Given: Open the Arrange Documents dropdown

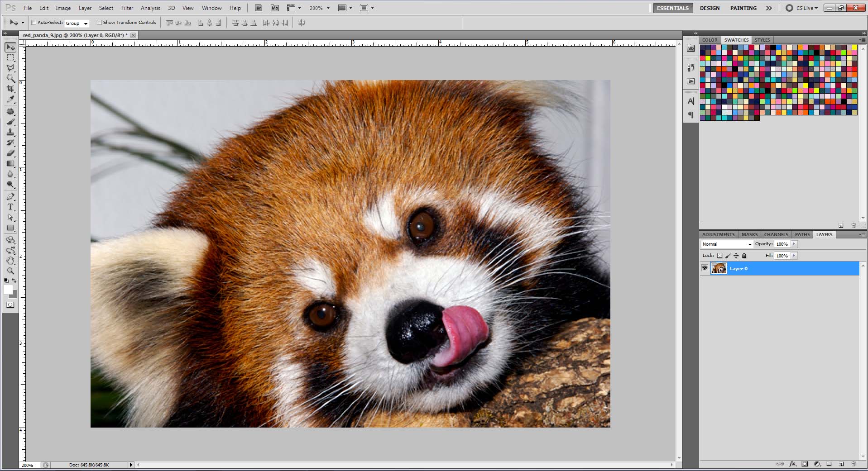Looking at the screenshot, I should 345,8.
